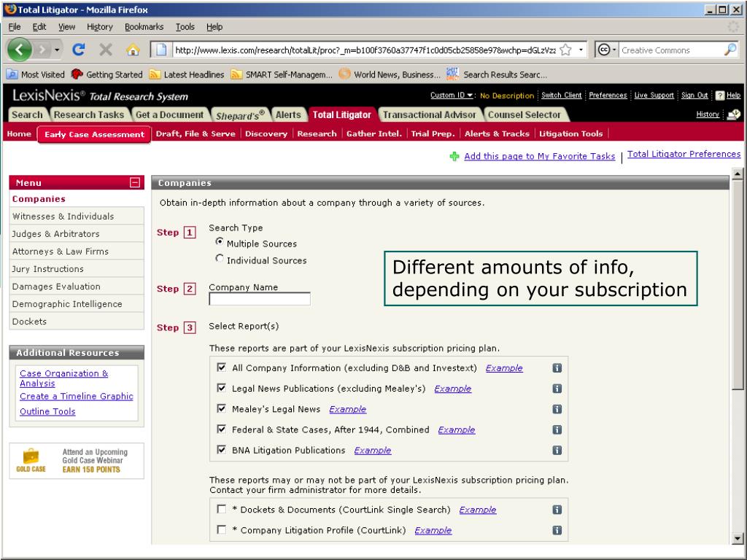Open info icon for All Company Information
Image resolution: width=747 pixels, height=560 pixels.
(x=557, y=368)
